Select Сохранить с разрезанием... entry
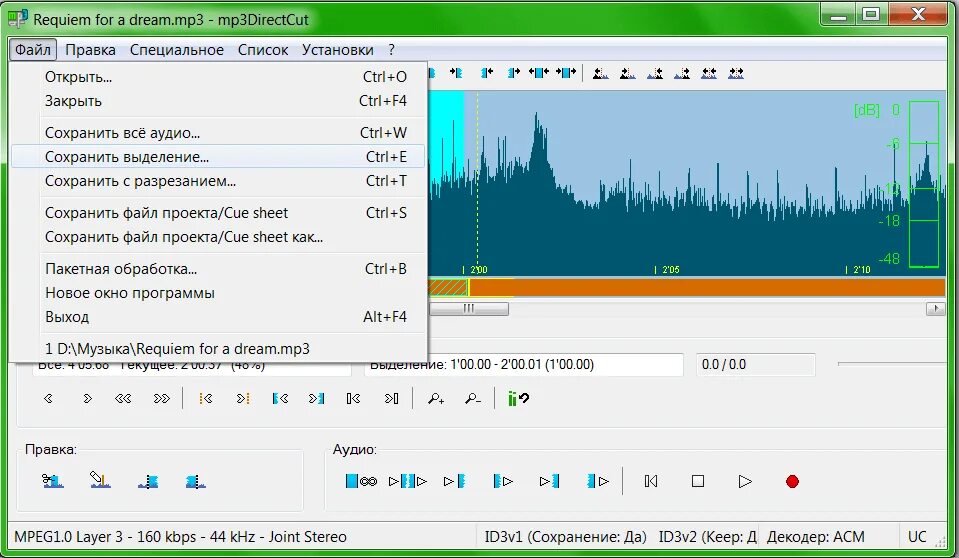The width and height of the screenshot is (959, 558). click(x=218, y=180)
